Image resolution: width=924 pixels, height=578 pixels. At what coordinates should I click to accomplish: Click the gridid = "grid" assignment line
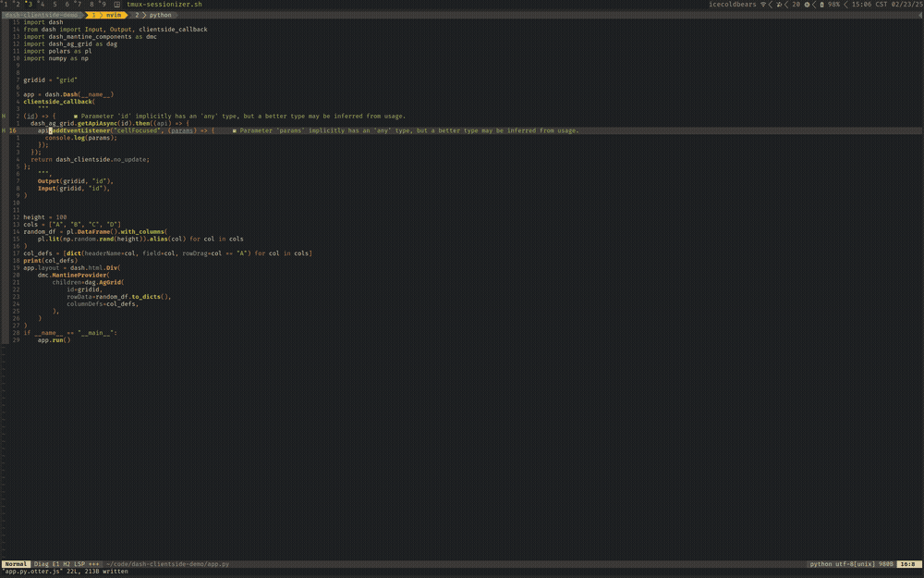(50, 80)
